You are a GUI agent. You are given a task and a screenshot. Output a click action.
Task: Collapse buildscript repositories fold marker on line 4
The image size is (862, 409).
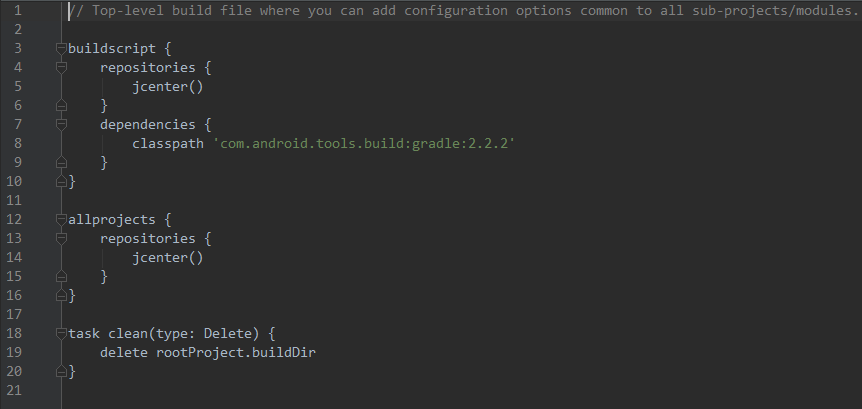coord(62,68)
